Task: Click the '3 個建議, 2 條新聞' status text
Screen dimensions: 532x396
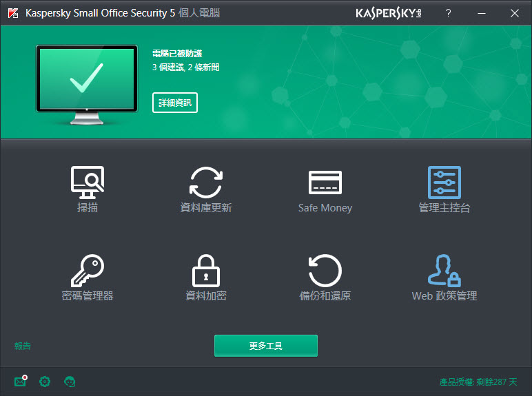Action: tap(185, 67)
